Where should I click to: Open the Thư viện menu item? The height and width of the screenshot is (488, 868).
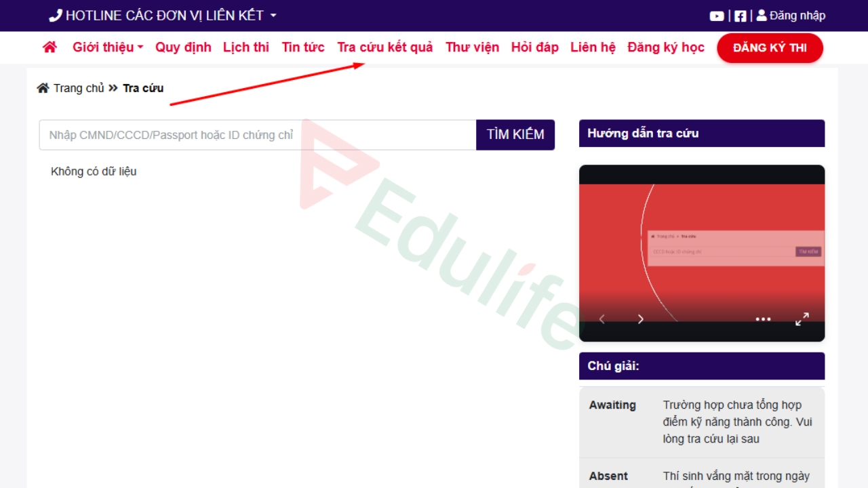tap(472, 47)
